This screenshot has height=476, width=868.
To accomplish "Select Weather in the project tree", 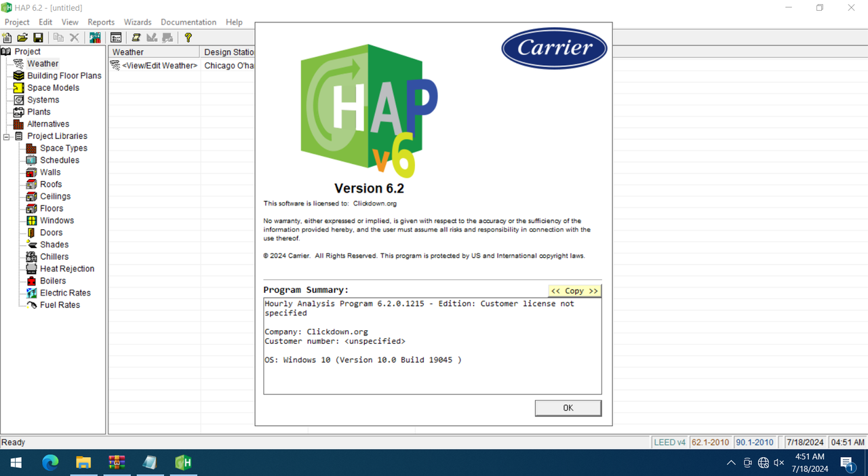I will point(43,64).
